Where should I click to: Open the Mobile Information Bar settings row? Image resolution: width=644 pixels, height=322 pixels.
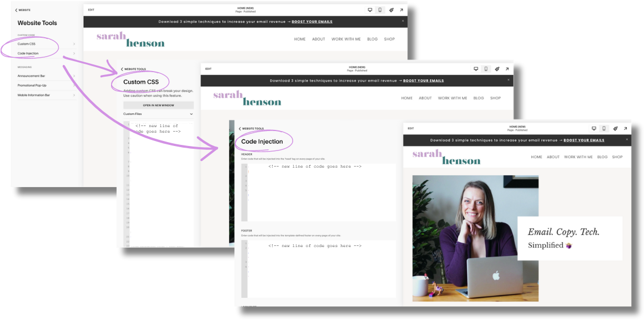(x=47, y=95)
